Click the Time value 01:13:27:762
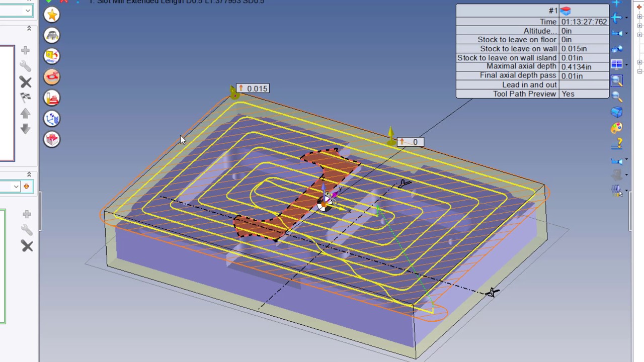The image size is (644, 362). point(584,22)
